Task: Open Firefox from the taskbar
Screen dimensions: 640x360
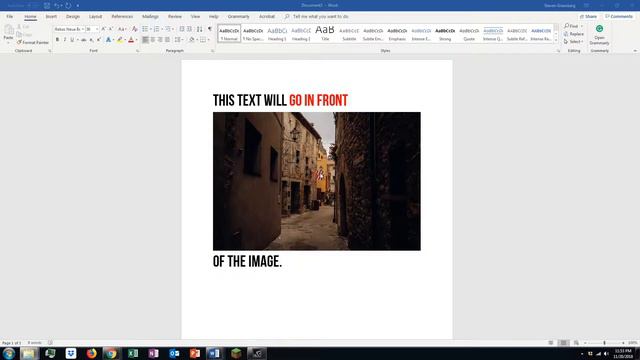Action: pos(91,353)
